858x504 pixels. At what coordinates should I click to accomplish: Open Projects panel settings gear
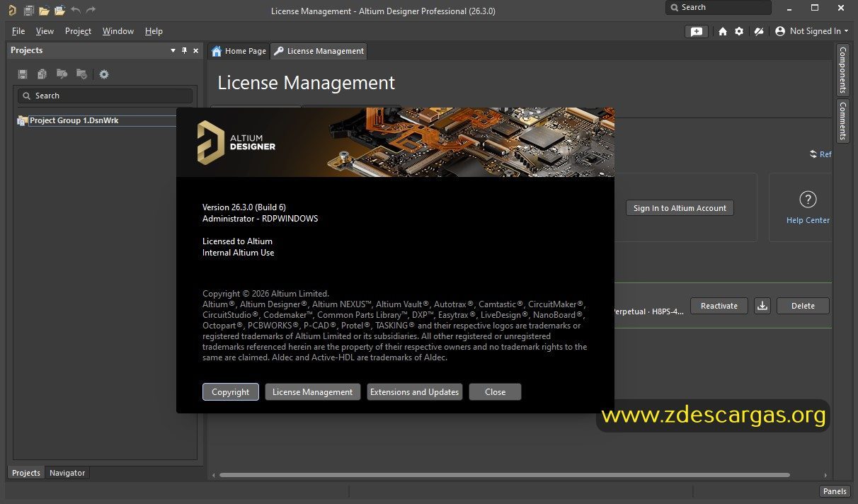pyautogui.click(x=104, y=74)
